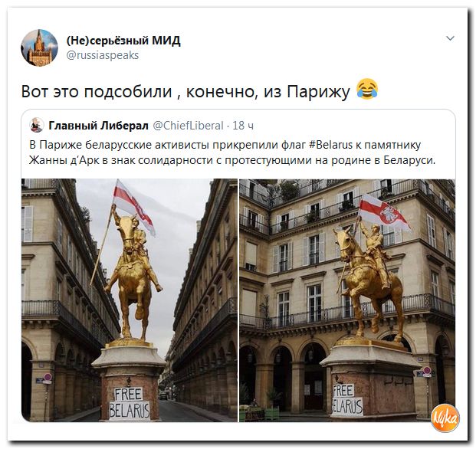This screenshot has height=449, width=476.
Task: Click the white-red-white flag in left photo
Action: click(x=133, y=206)
